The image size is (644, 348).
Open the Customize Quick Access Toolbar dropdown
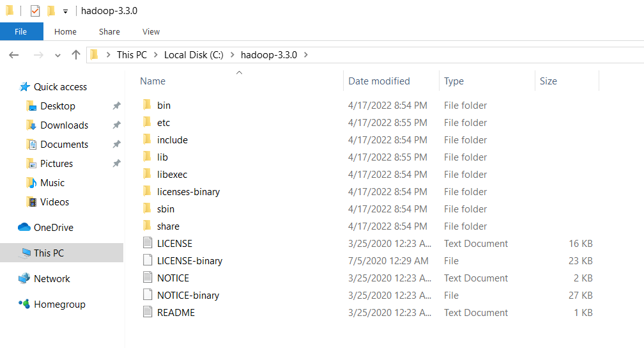[65, 12]
